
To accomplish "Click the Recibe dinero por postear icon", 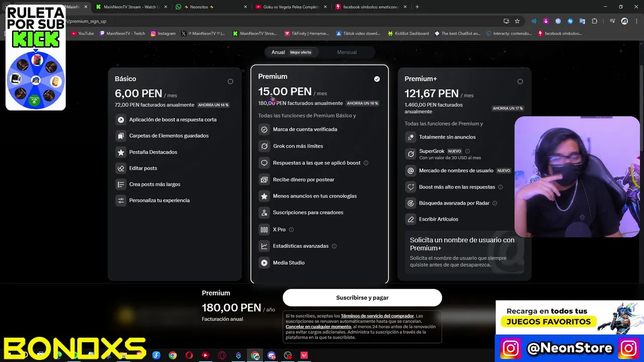I will 264,179.
